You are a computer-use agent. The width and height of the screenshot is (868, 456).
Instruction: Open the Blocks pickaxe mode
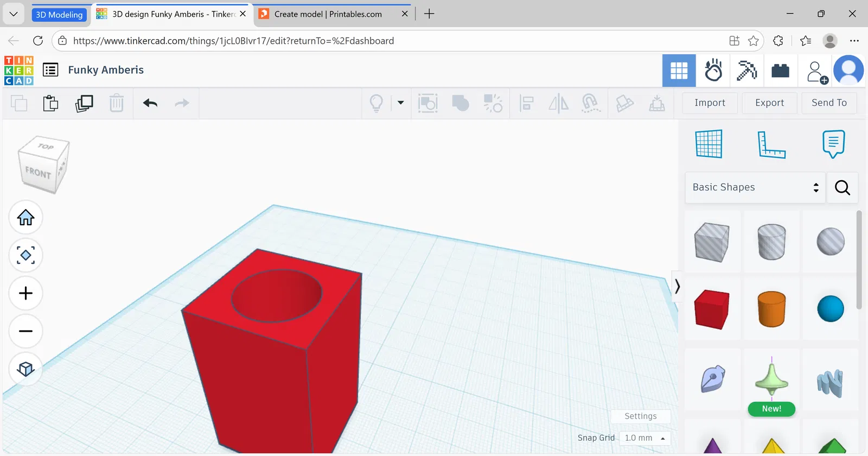coord(747,71)
